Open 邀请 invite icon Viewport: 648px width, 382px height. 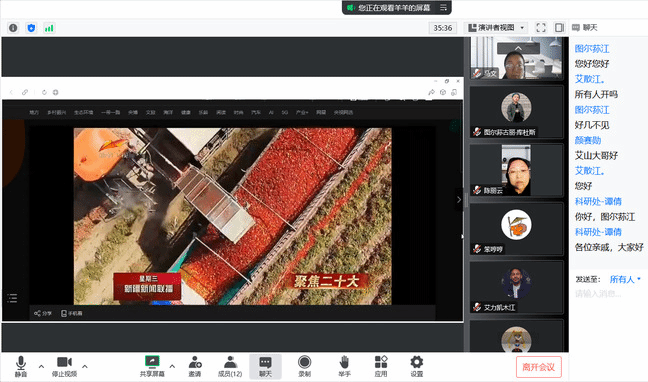click(195, 366)
